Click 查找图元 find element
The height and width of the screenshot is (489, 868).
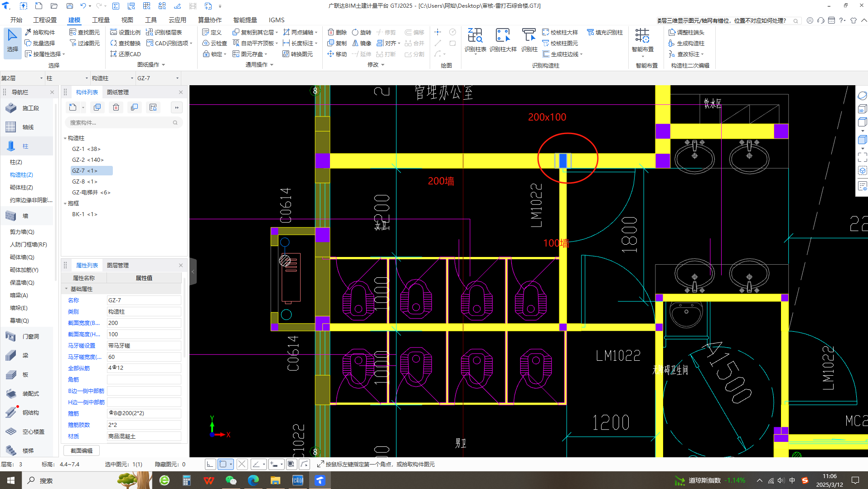[85, 32]
